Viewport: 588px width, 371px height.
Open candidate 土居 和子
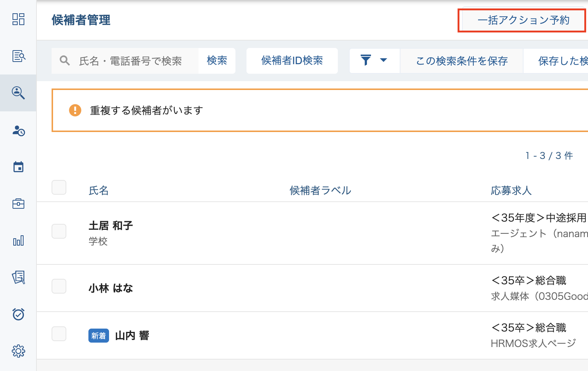tap(111, 225)
